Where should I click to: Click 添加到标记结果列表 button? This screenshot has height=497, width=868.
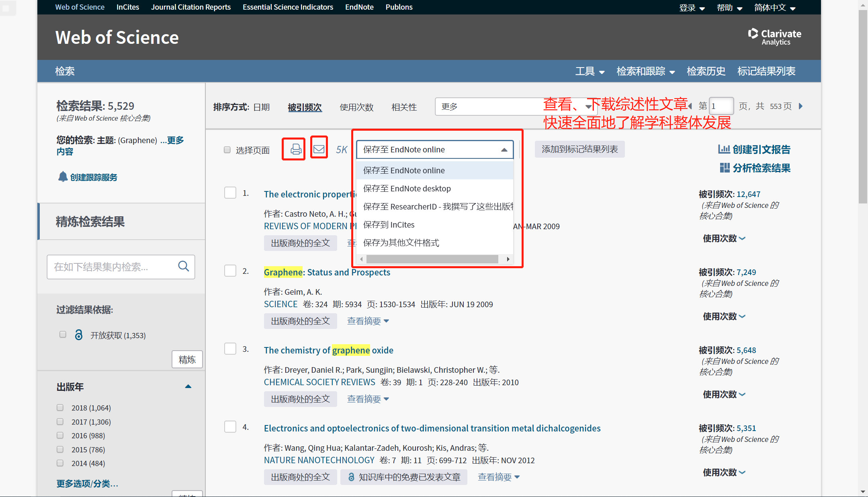pyautogui.click(x=579, y=149)
